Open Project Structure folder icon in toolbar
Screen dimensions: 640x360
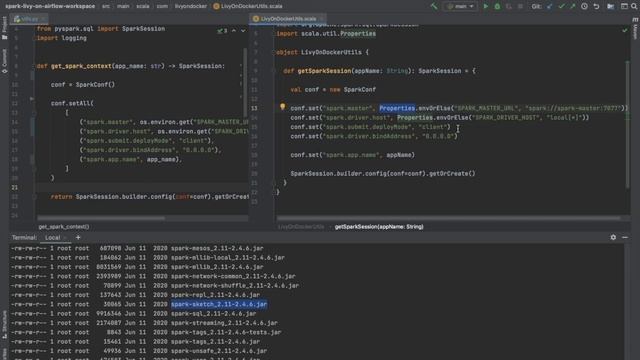[x=611, y=6]
